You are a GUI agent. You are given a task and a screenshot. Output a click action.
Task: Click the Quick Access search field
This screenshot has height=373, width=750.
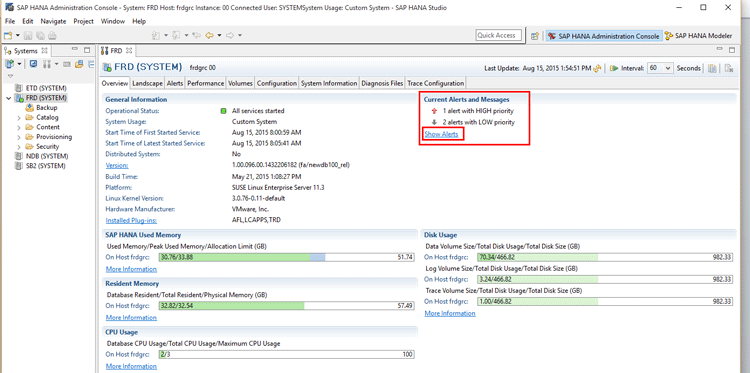[499, 35]
